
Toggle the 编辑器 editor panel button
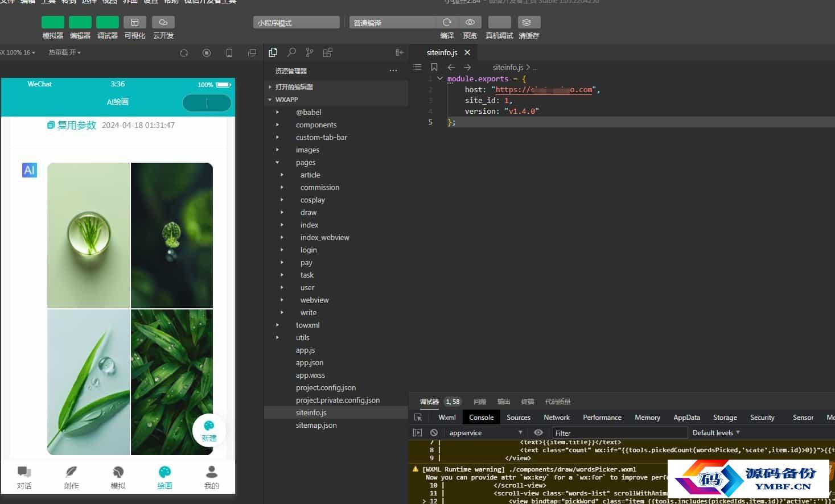coord(80,22)
